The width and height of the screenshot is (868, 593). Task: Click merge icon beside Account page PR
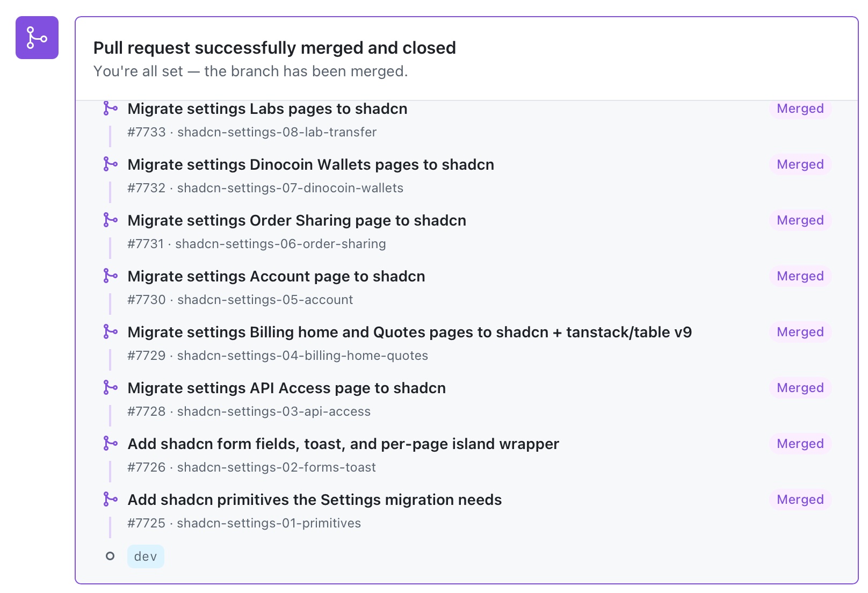tap(110, 276)
